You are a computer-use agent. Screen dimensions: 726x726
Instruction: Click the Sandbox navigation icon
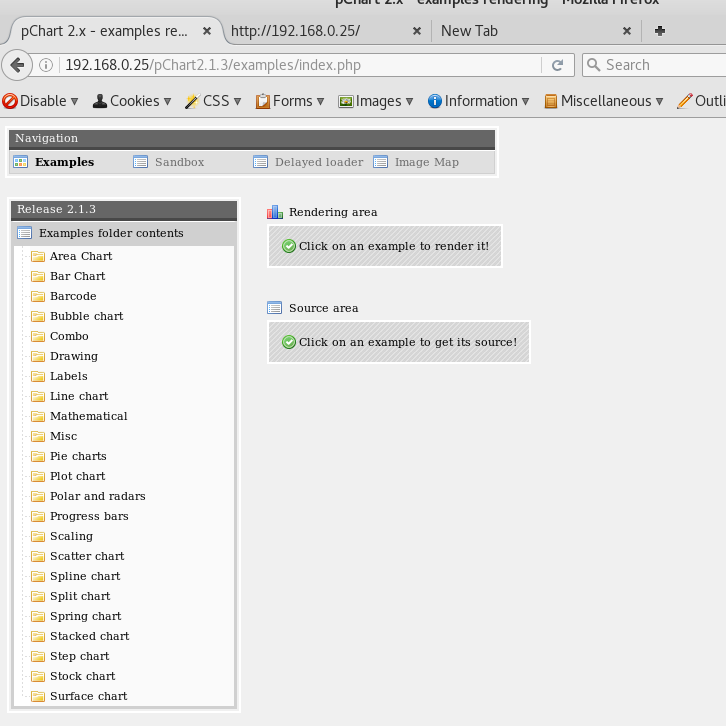[x=141, y=162]
